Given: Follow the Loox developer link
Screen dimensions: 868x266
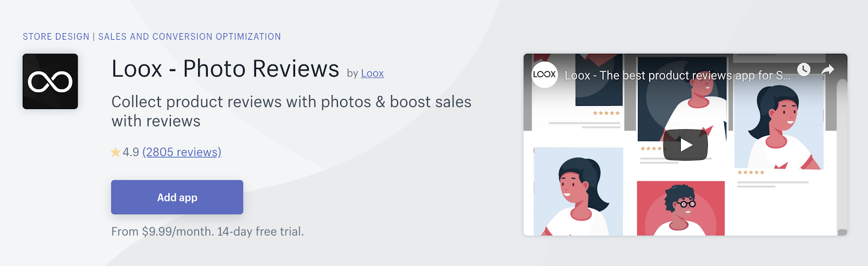Looking at the screenshot, I should (x=372, y=73).
